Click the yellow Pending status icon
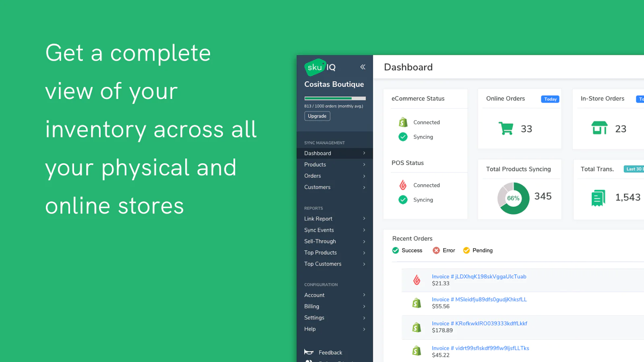The width and height of the screenshot is (644, 362). tap(466, 250)
